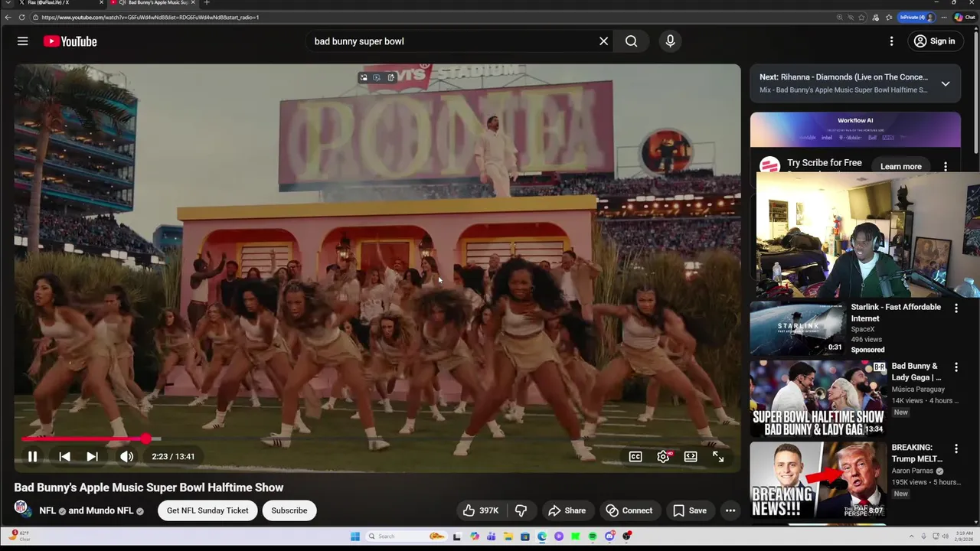The height and width of the screenshot is (551, 980).
Task: Open the player settings gear
Action: tap(663, 457)
